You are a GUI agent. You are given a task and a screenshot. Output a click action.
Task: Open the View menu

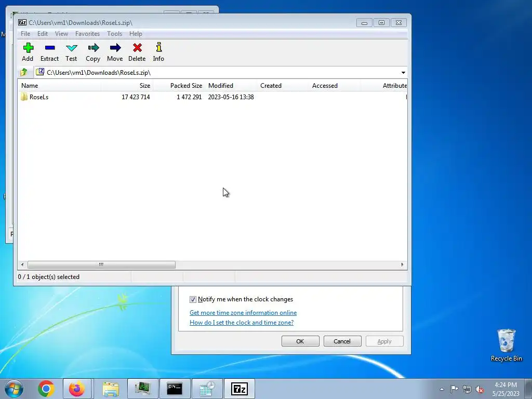point(61,34)
